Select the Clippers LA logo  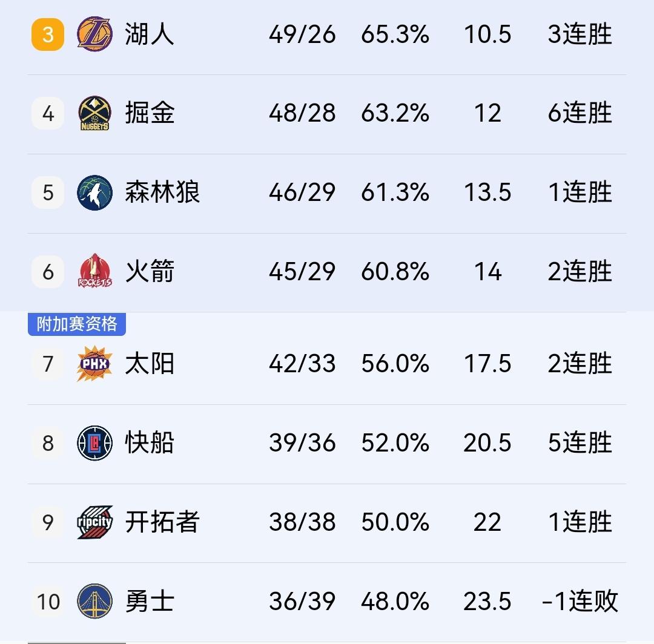[94, 443]
